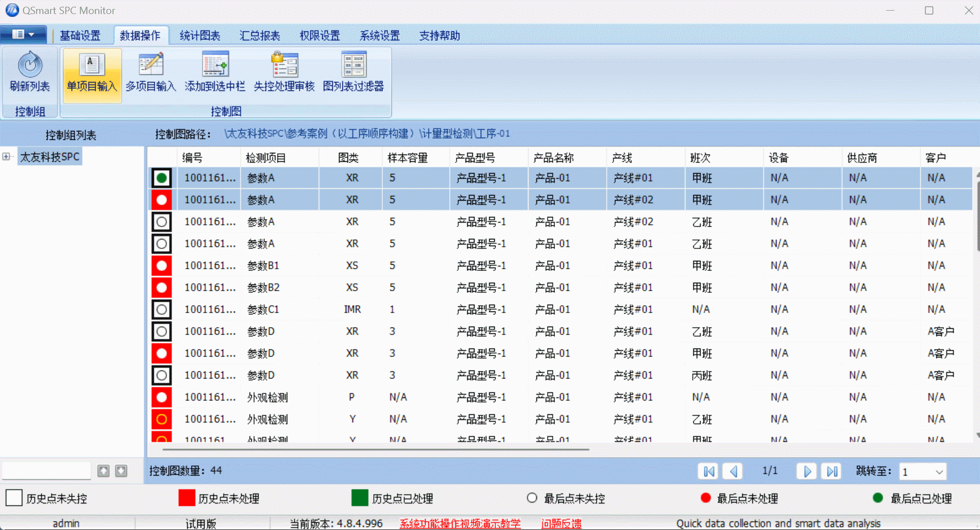This screenshot has width=980, height=530.
Task: Select hollow status circle on 参数C1 row
Action: [161, 309]
